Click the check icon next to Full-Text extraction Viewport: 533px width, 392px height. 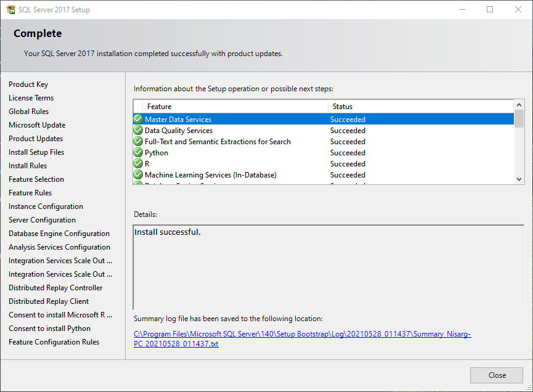pyautogui.click(x=138, y=141)
